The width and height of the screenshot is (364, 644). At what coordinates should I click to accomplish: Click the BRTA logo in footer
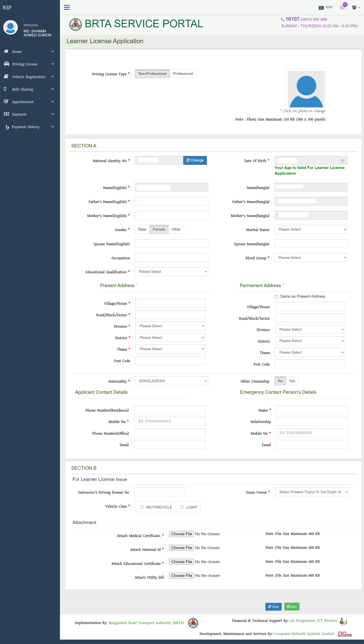[x=193, y=623]
